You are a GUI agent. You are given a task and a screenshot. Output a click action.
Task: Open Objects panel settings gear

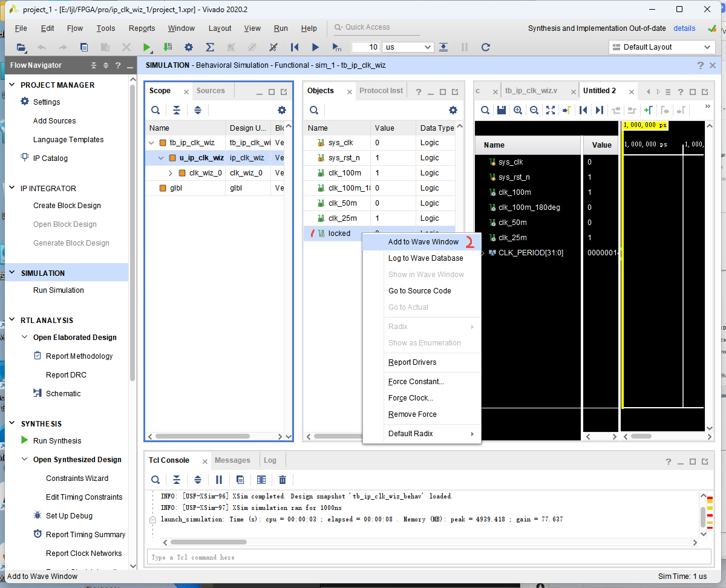453,110
